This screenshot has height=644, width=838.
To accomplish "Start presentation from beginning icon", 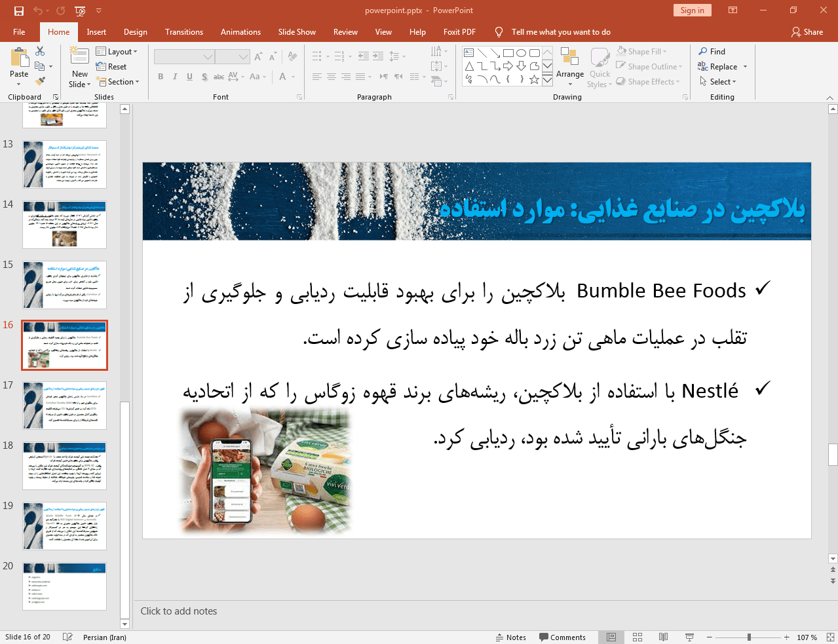I will [x=80, y=10].
